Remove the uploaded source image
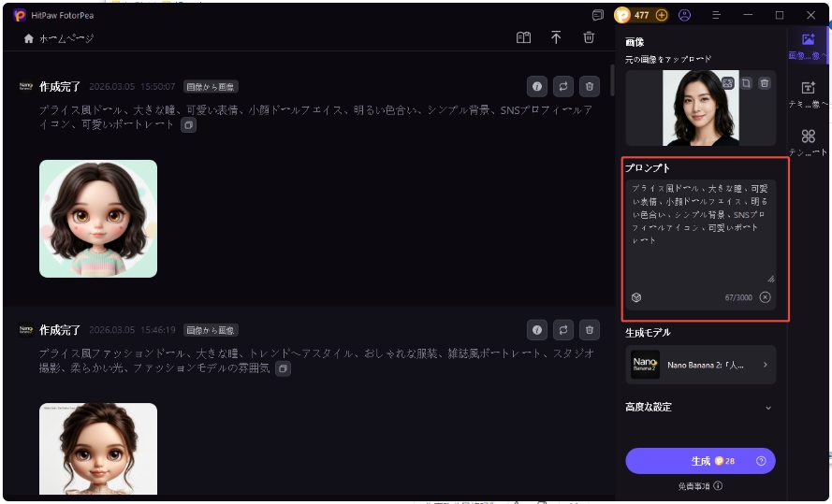The height and width of the screenshot is (504, 832). point(764,83)
